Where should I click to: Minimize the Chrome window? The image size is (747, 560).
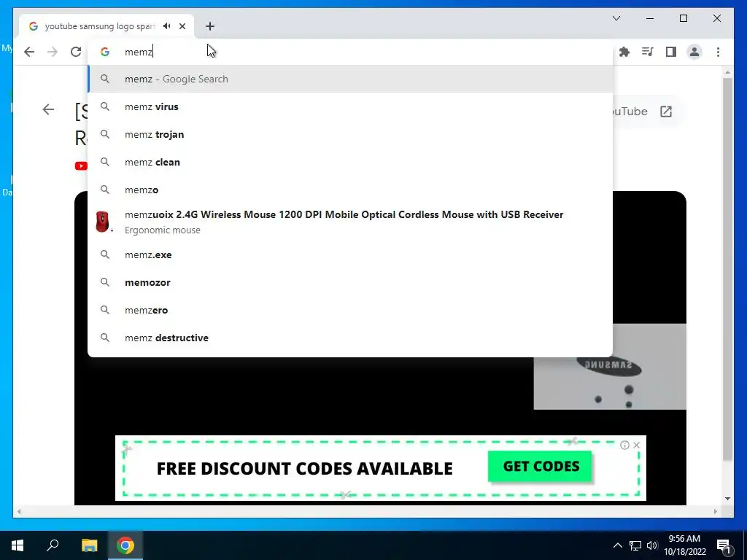coord(650,18)
